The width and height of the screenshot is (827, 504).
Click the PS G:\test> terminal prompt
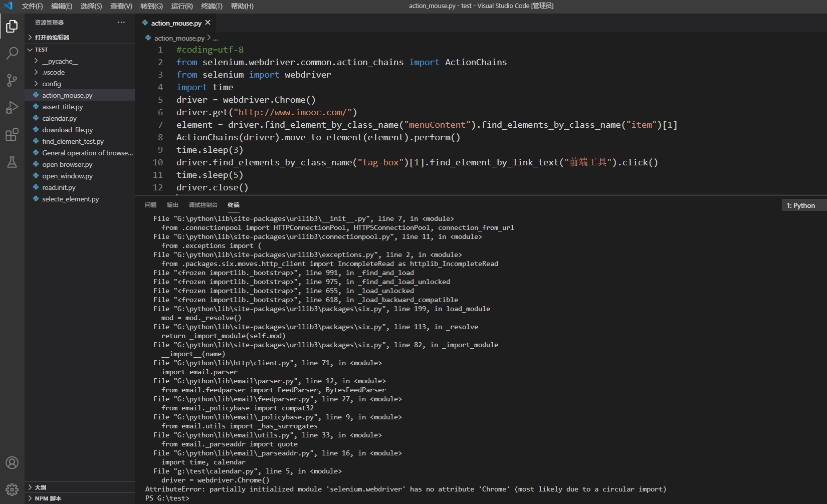coord(167,498)
